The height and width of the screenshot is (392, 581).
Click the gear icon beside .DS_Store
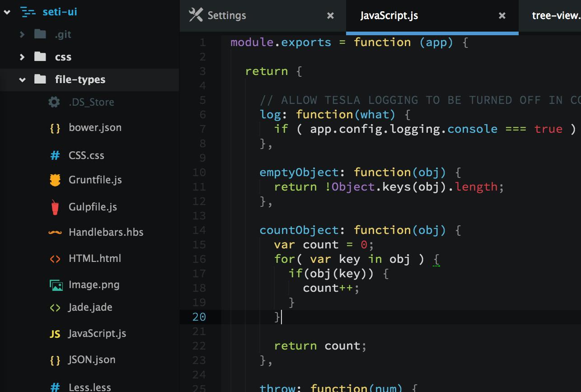[x=53, y=102]
